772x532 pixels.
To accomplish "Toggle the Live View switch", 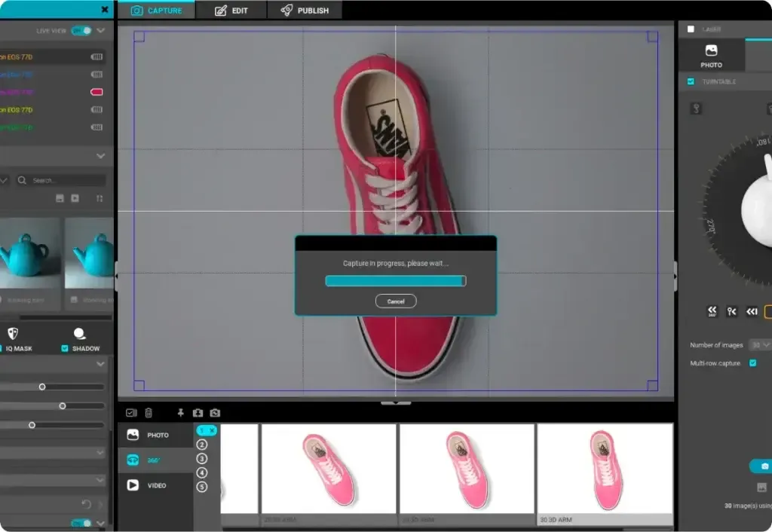I will (81, 31).
